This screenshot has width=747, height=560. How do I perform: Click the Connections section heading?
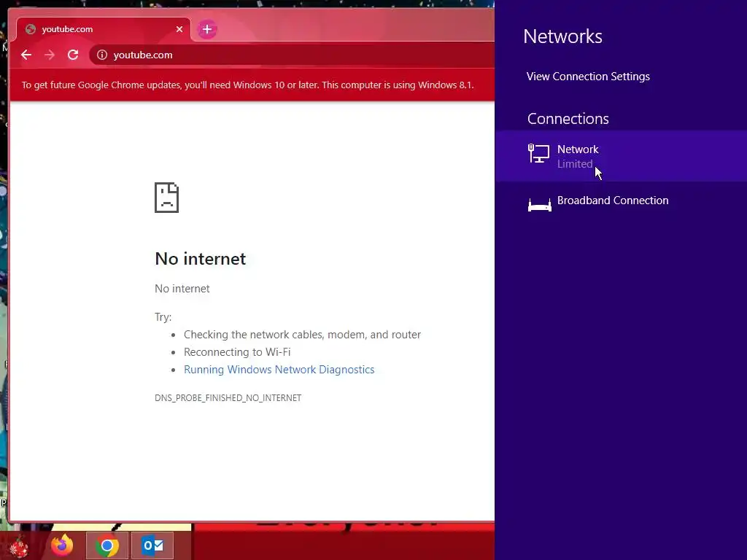click(x=568, y=119)
